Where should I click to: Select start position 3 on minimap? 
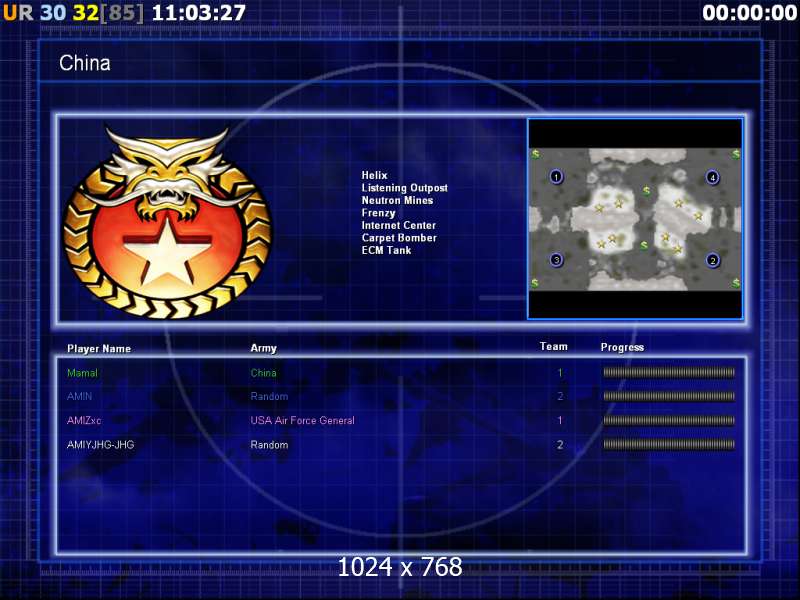557,260
